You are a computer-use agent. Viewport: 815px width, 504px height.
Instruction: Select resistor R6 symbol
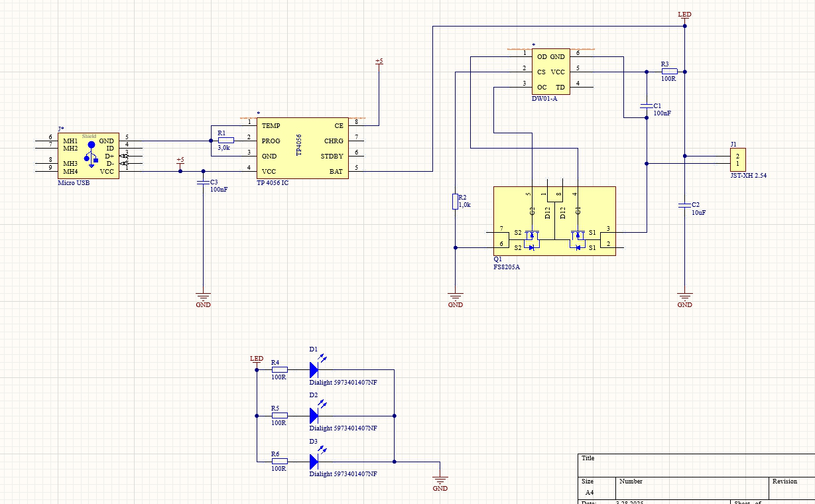click(x=279, y=461)
